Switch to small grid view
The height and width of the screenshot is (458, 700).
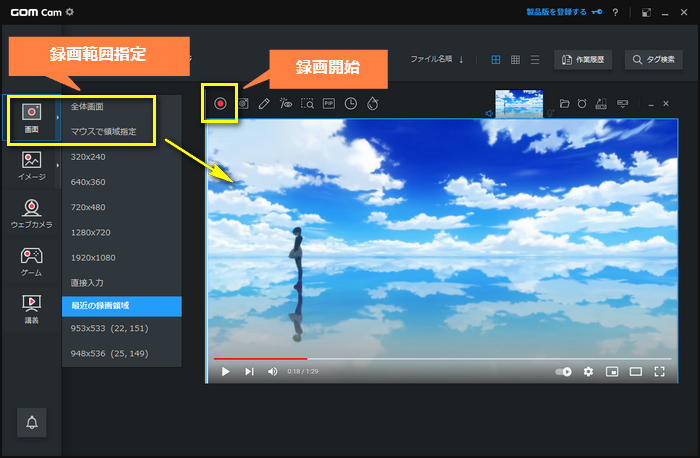click(x=515, y=59)
